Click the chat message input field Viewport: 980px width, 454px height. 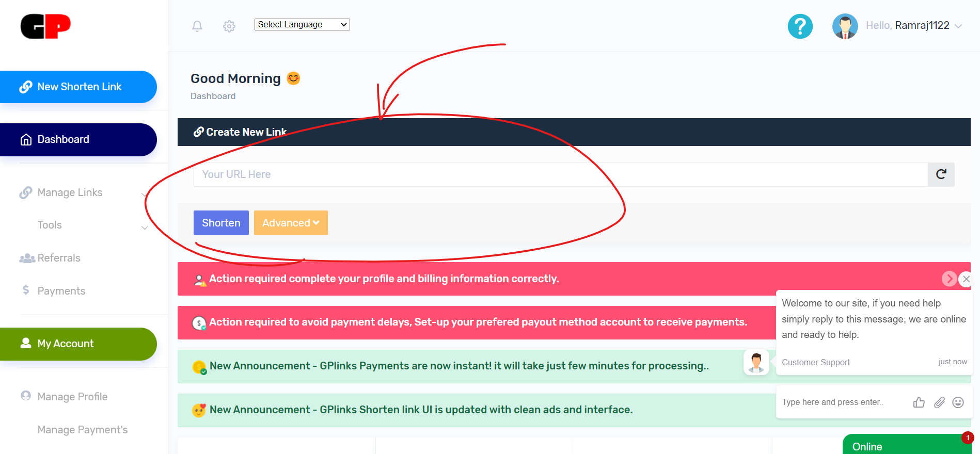842,402
